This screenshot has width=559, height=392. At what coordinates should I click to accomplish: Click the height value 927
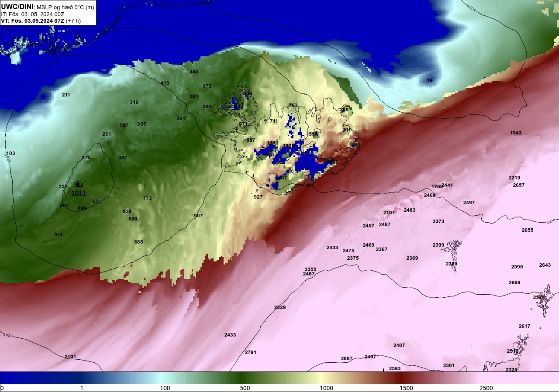point(258,197)
